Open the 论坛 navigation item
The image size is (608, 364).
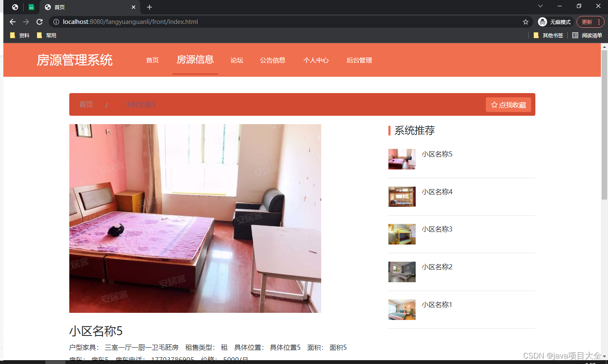tap(237, 60)
